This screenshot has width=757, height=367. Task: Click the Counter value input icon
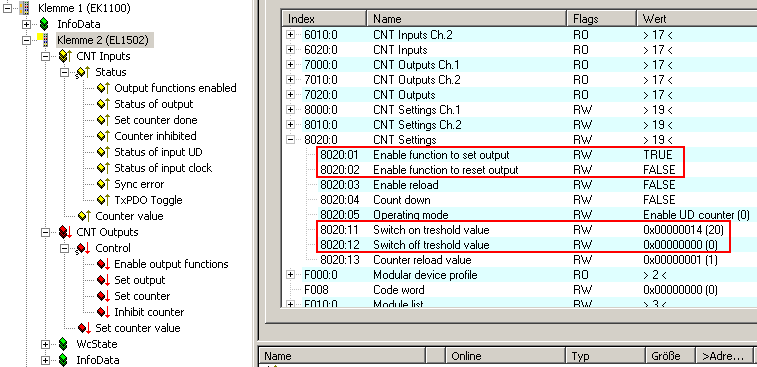pyautogui.click(x=84, y=216)
